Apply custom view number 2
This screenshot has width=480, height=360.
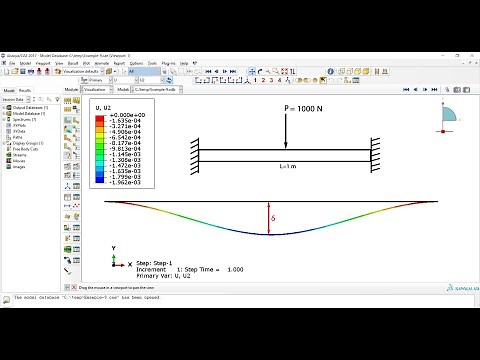click(263, 80)
